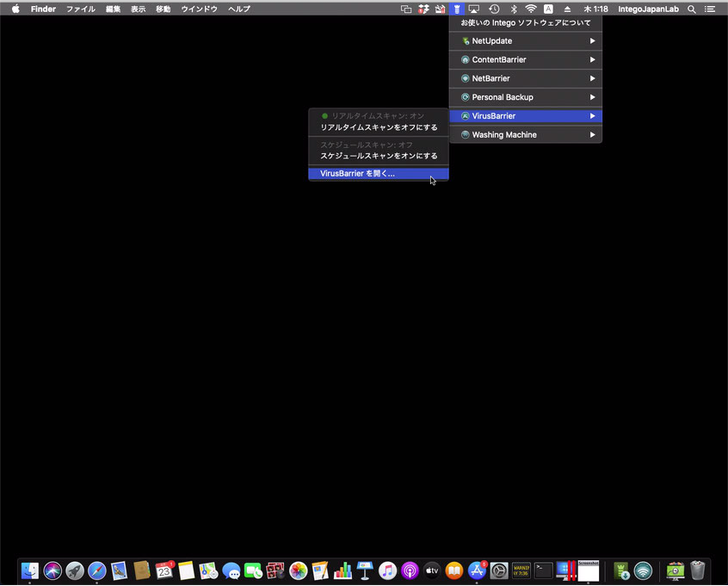728x586 pixels.
Task: Click the screen mirroring windows icon
Action: (x=406, y=9)
